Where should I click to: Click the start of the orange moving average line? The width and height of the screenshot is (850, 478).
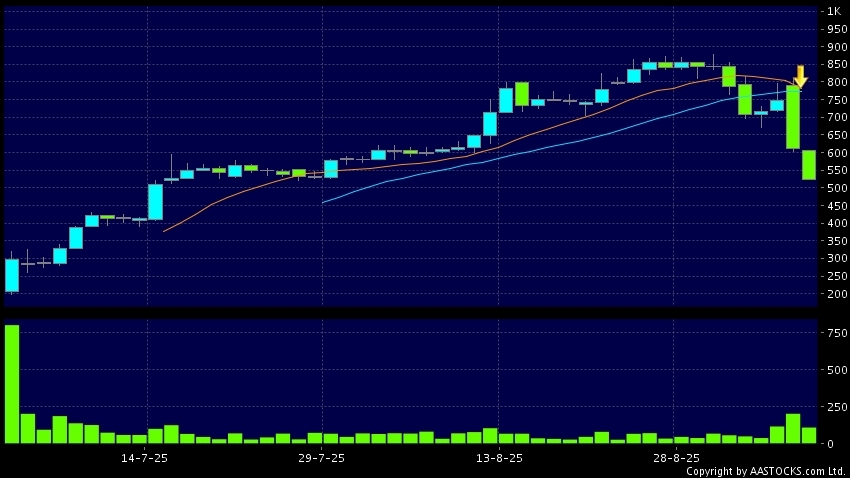[x=163, y=231]
